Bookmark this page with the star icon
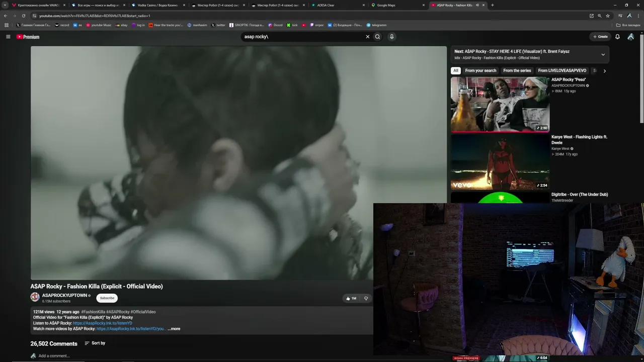 click(608, 16)
